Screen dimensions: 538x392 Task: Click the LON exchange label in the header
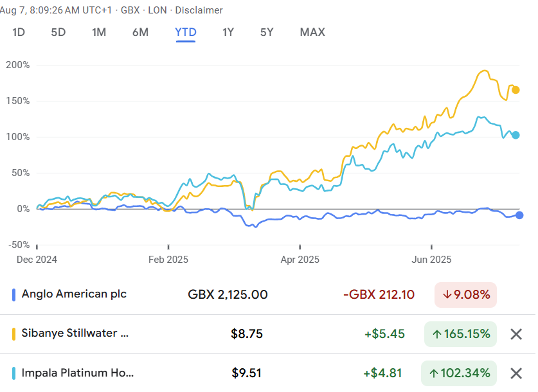[157, 10]
